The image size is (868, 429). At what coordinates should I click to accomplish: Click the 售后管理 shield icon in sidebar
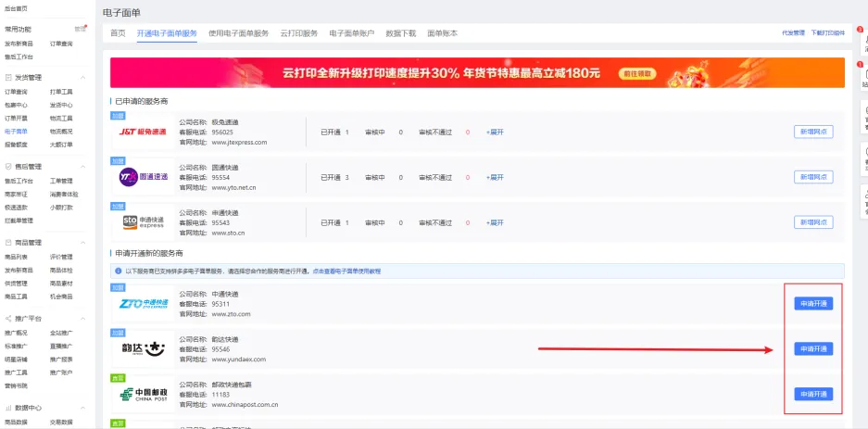click(8, 167)
